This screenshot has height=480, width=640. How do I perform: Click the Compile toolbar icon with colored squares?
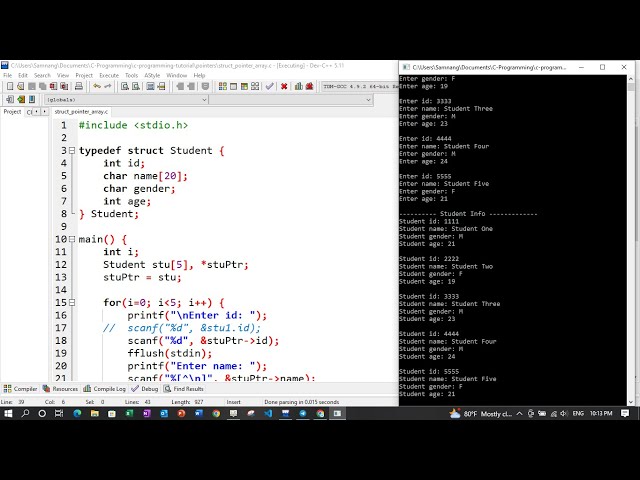pyautogui.click(x=223, y=86)
